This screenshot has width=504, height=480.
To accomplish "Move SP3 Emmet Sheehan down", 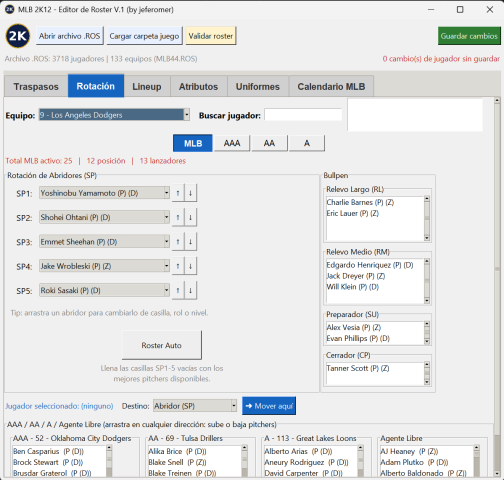I will tap(190, 242).
